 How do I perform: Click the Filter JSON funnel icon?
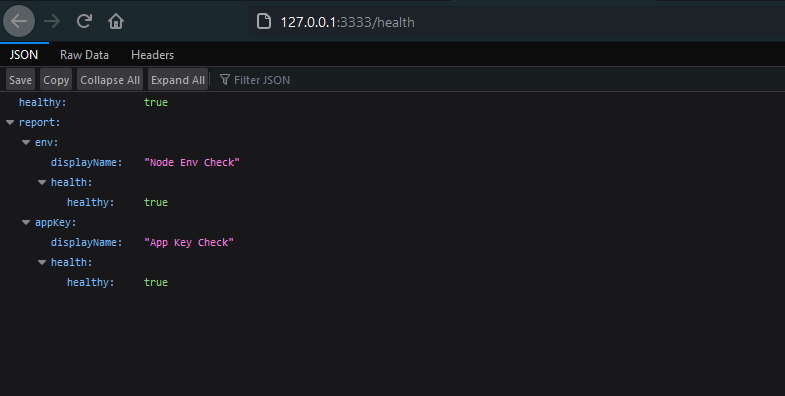coord(225,80)
